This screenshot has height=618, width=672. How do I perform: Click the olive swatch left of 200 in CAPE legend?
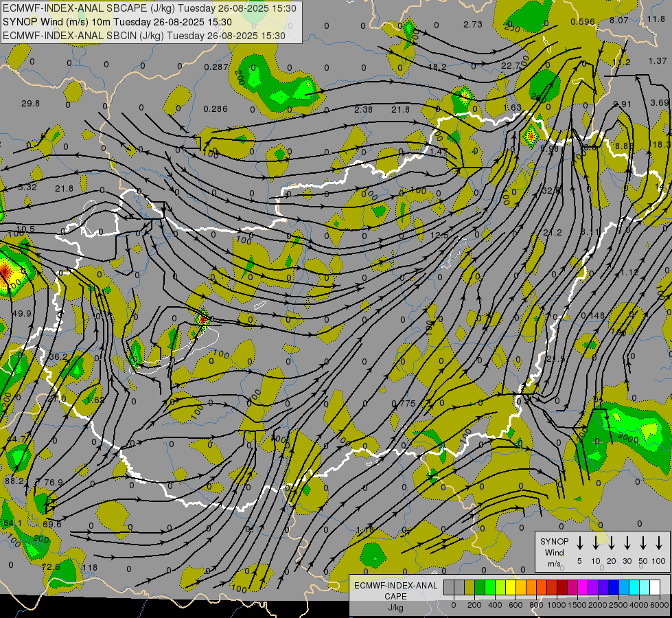(470, 587)
